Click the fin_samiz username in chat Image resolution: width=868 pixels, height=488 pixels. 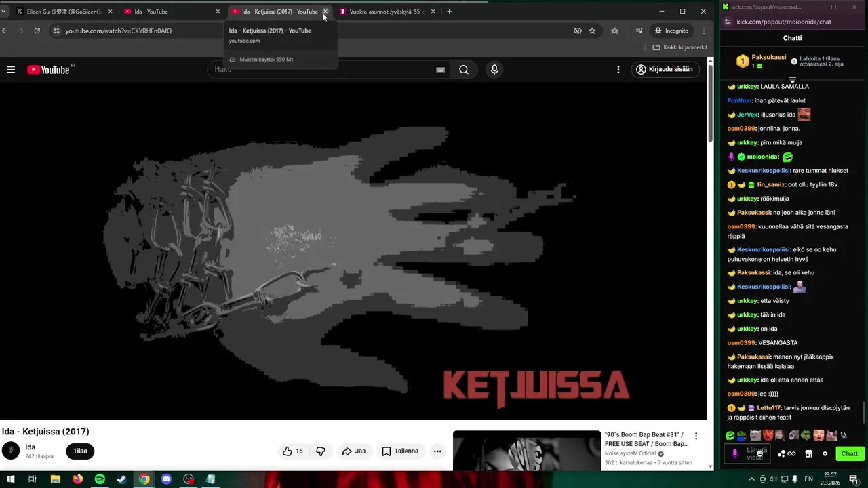(770, 184)
